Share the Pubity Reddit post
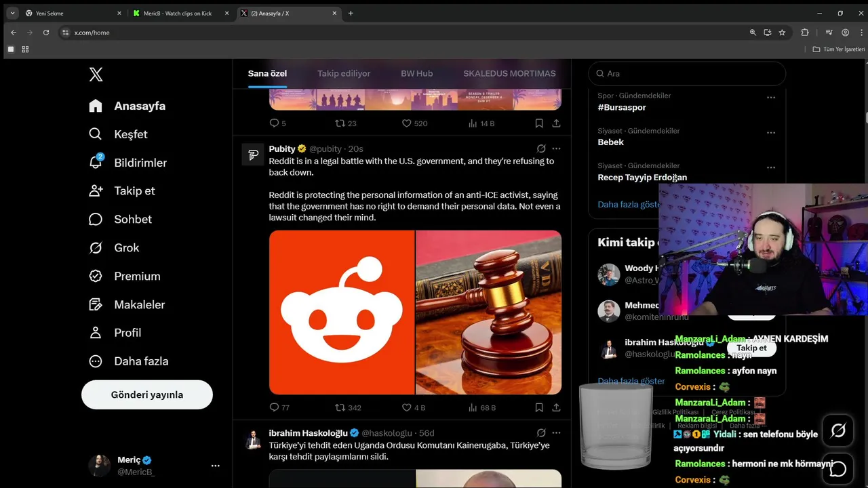The image size is (868, 488). [x=556, y=407]
